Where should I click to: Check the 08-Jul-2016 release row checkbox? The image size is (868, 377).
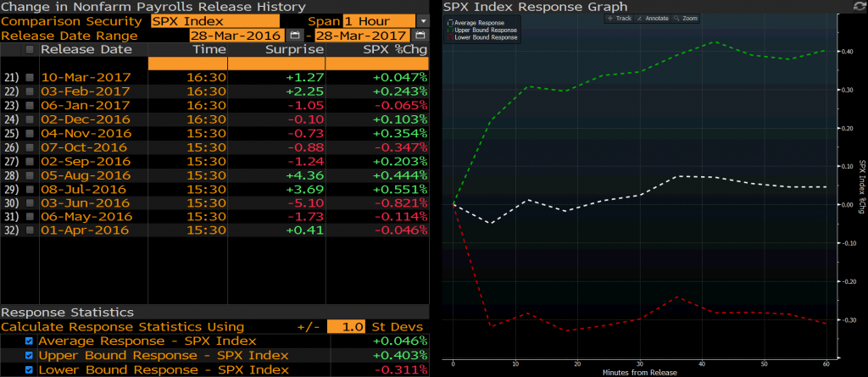click(30, 189)
